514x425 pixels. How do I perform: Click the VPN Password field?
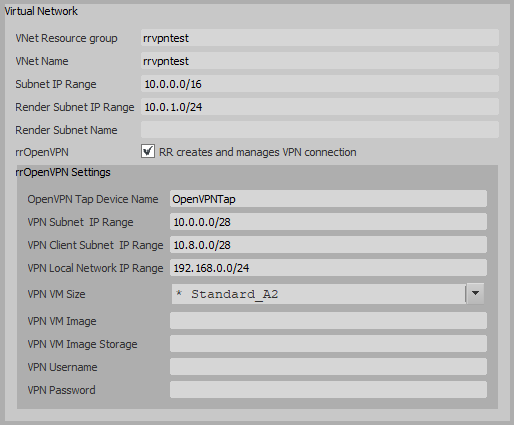point(328,390)
